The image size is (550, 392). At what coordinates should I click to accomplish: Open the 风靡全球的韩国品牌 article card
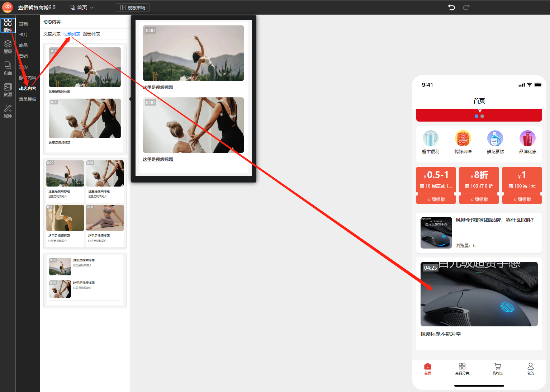pos(479,233)
